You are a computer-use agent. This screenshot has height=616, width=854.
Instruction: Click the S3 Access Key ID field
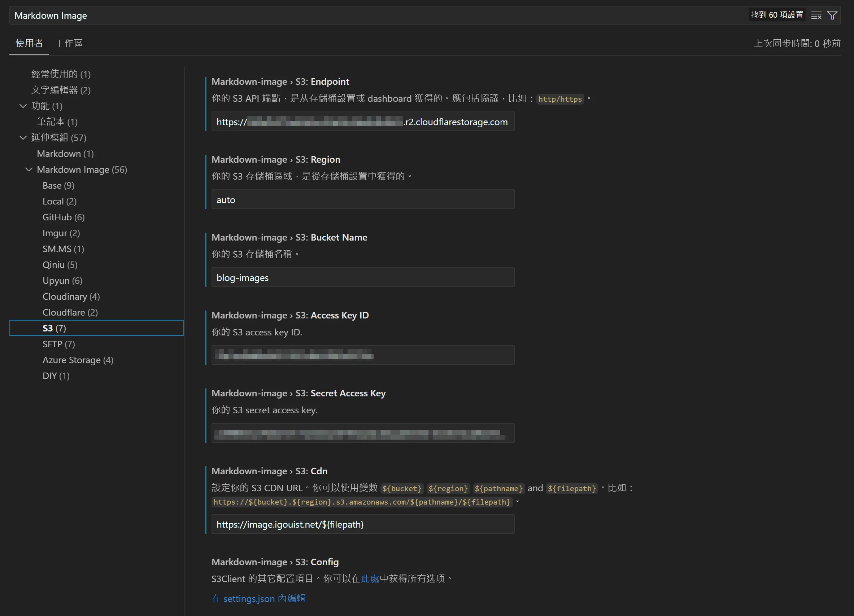click(363, 355)
